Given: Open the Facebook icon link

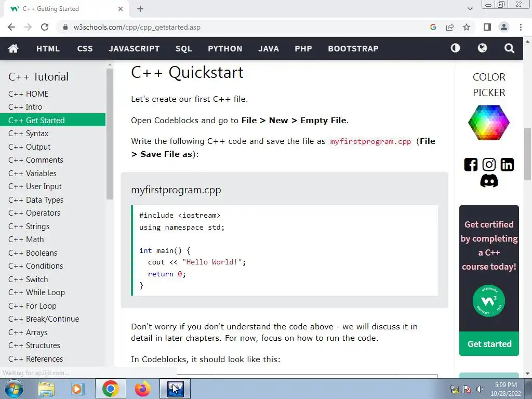Looking at the screenshot, I should 471,165.
